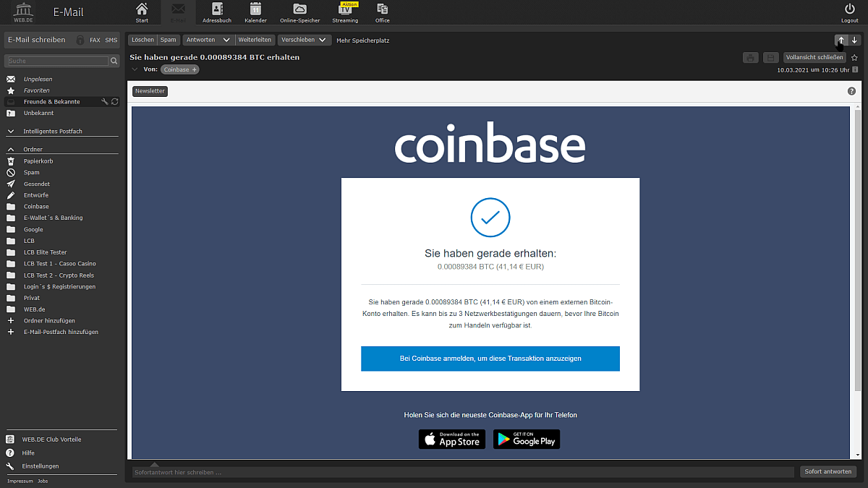Click the App Store download badge
Viewport: 868px width, 488px height.
452,439
